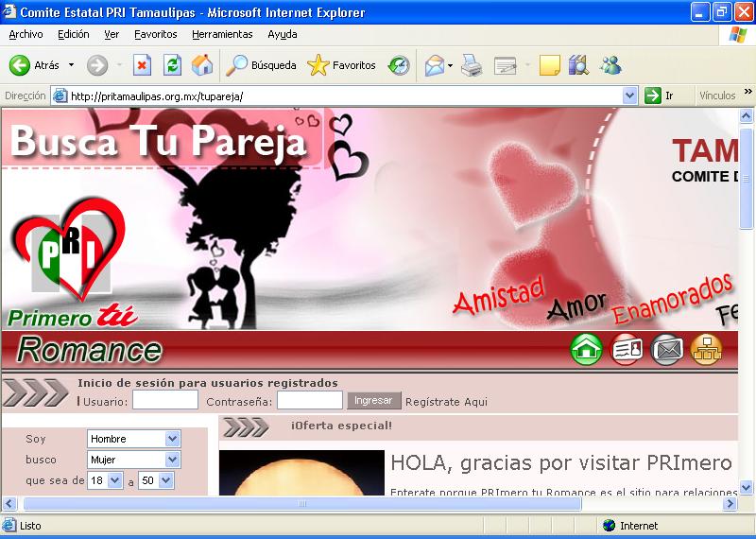
Task: Open the Soy dropdown showing Hombre
Action: (x=133, y=439)
